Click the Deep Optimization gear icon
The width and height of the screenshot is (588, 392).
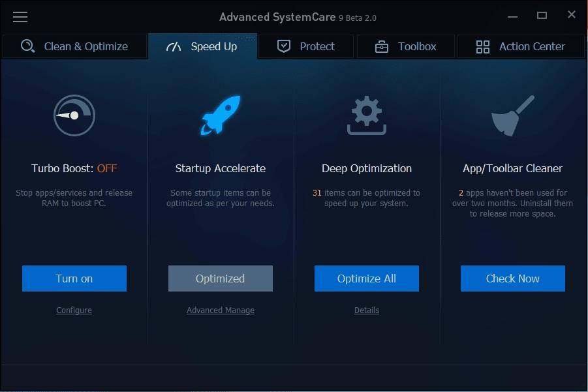(367, 115)
